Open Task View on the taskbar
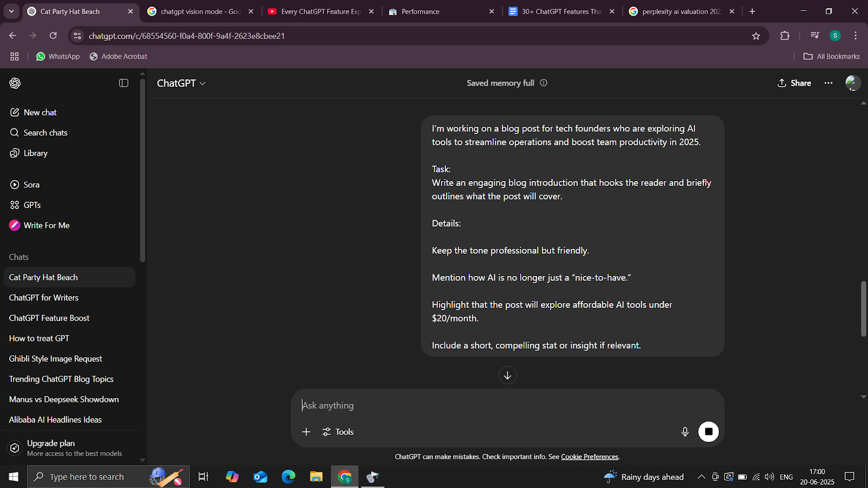 tap(203, 477)
